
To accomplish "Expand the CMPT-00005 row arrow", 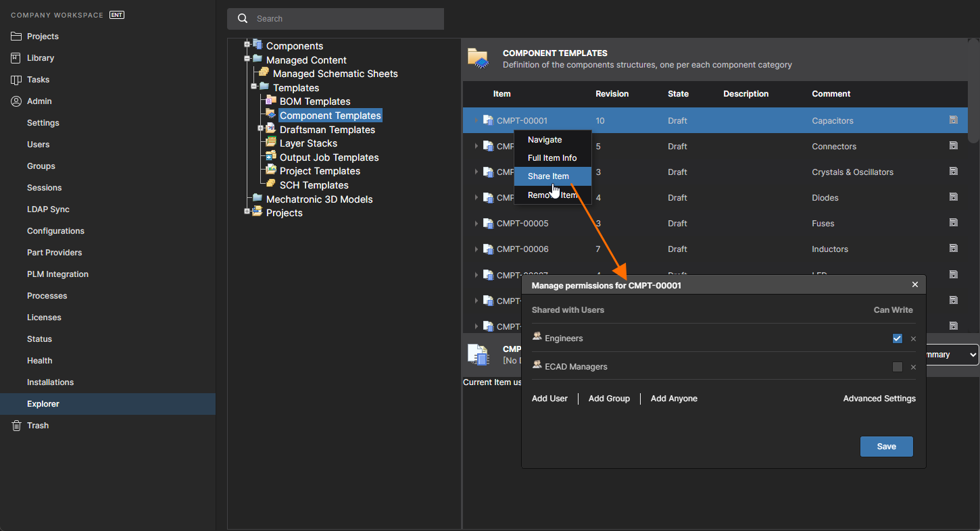I will [476, 224].
